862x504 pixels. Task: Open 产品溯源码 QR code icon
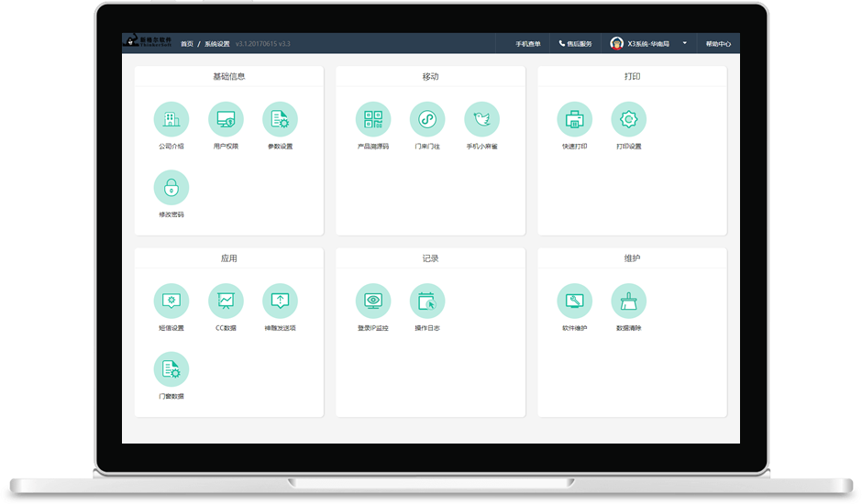[372, 119]
